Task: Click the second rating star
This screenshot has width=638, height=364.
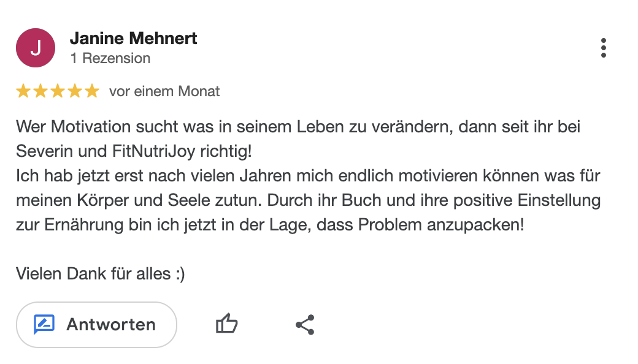Action: coord(40,92)
